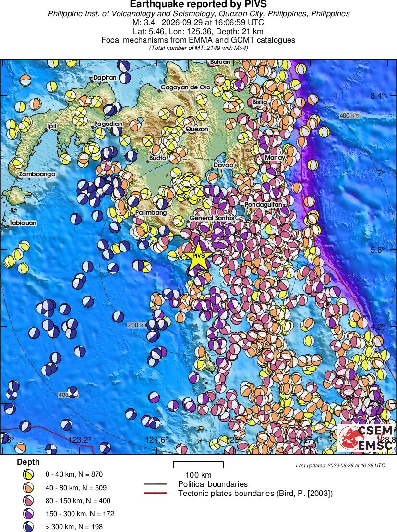Click the "80 - 150 km, N = 400" legend text
Screen dimensions: 397x532
click(78, 501)
